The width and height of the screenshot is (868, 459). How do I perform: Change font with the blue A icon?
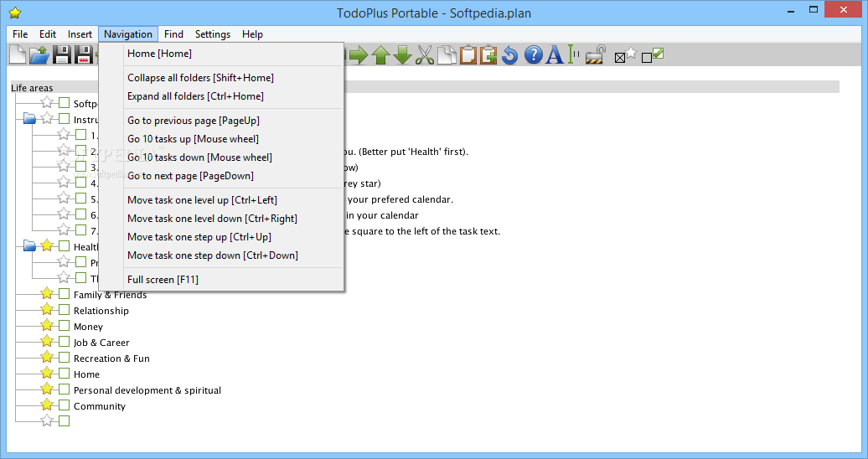pyautogui.click(x=555, y=54)
